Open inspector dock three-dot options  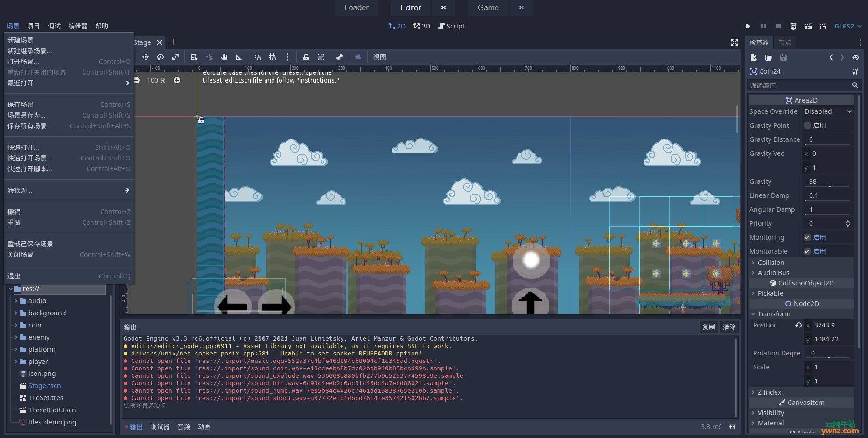tap(861, 42)
